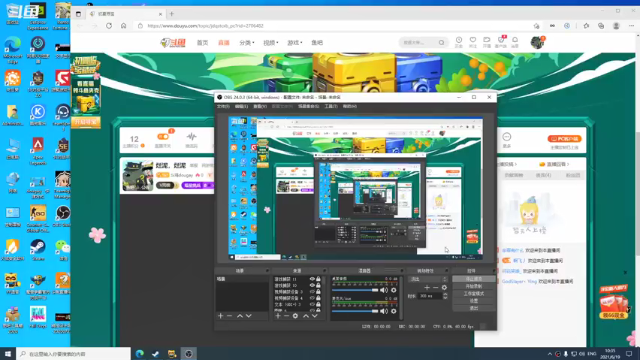Enable Studio Mode in OBS controls

pyautogui.click(x=473, y=293)
